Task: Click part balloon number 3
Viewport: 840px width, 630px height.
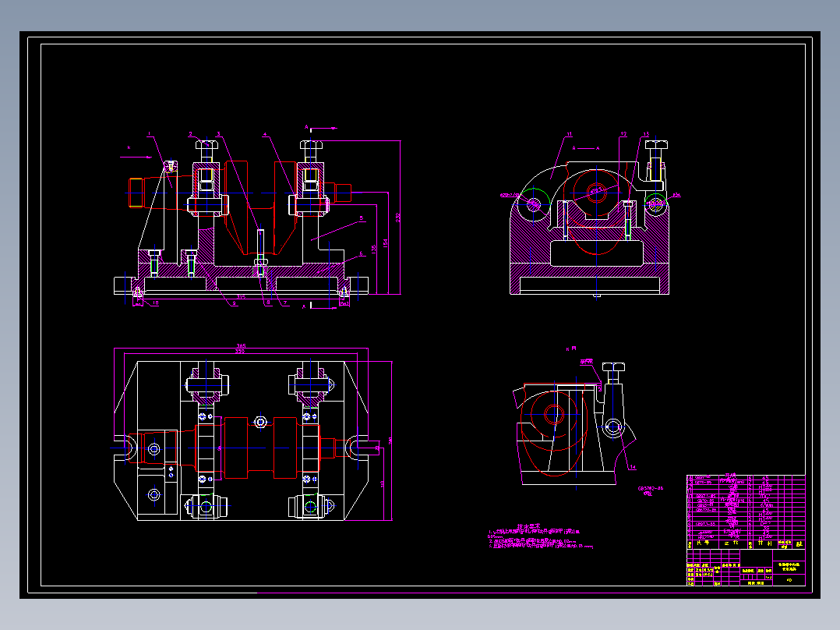Action: (x=218, y=134)
